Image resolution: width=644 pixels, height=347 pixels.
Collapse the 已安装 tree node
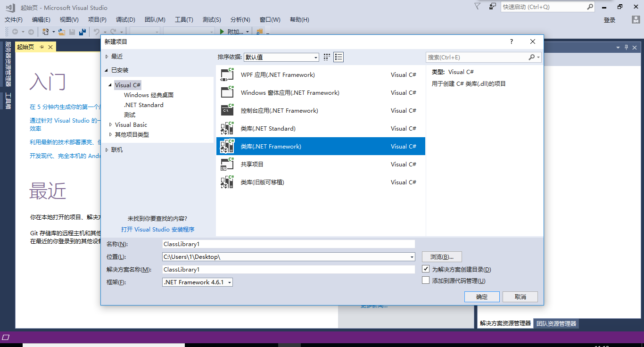point(107,70)
